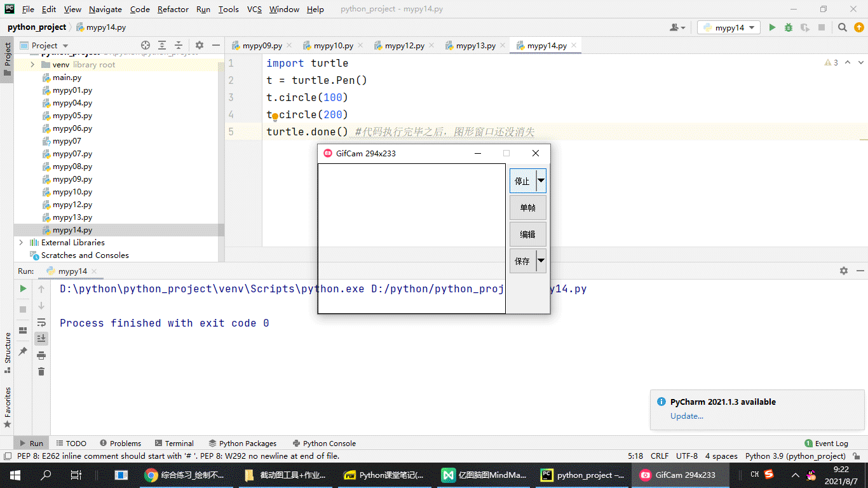Screen dimensions: 868x488
Task: Expand the venv library root folder
Action: coord(32,65)
